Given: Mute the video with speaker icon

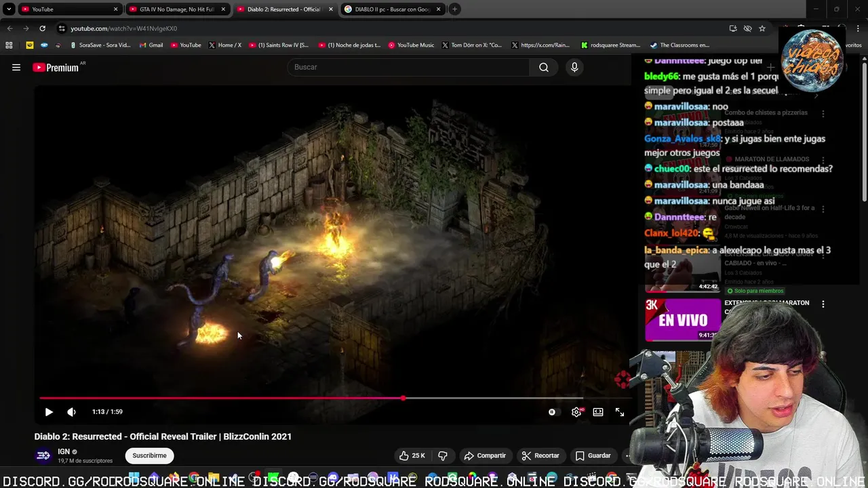Looking at the screenshot, I should pos(72,411).
